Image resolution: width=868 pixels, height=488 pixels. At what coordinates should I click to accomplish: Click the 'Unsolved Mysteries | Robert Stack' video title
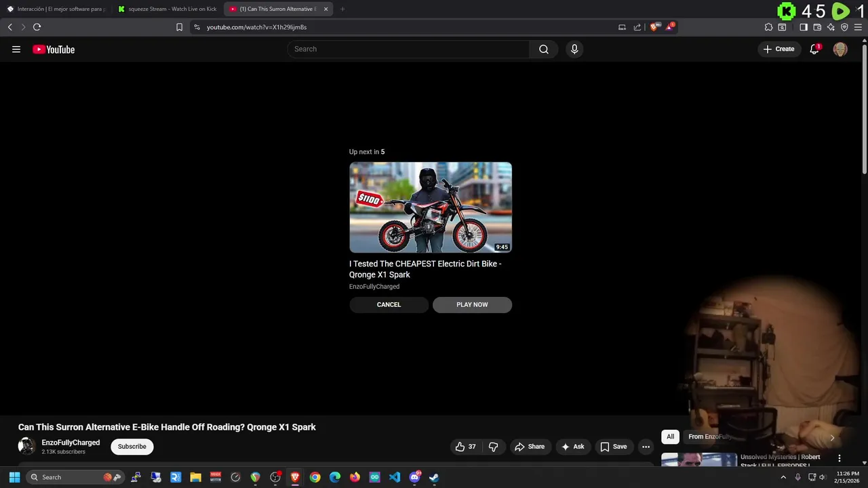[781, 460]
